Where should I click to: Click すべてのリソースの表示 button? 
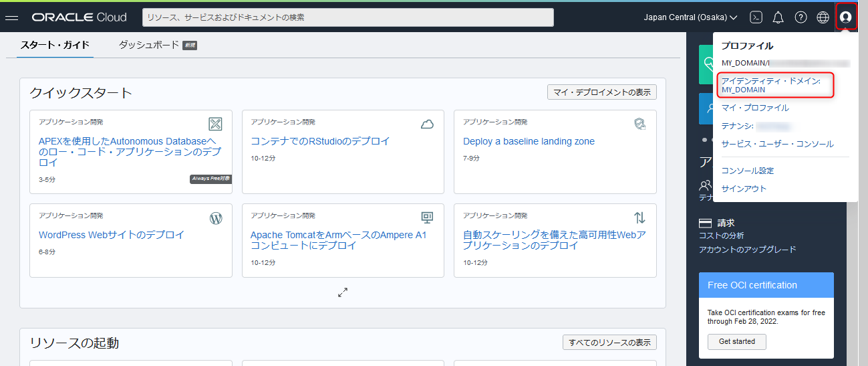(x=609, y=343)
